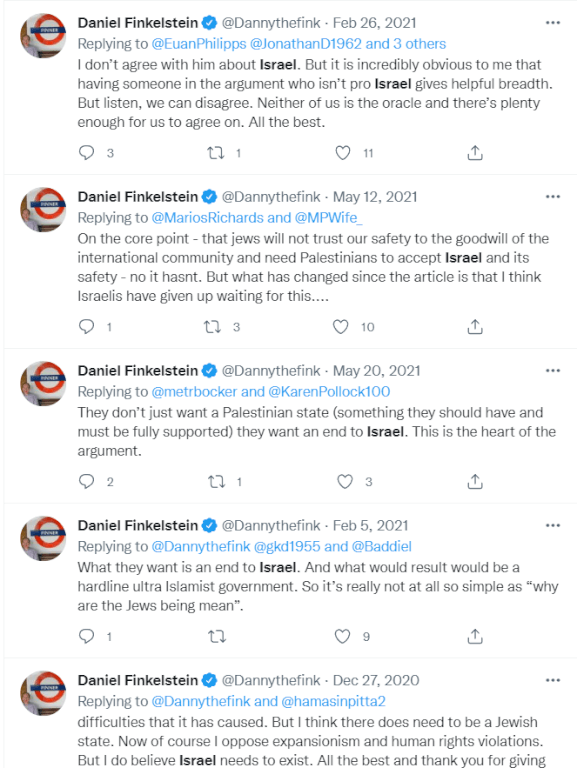Viewport: 577px width, 768px height.
Task: Open the @EuanPhilipps profile link
Action: 199,44
